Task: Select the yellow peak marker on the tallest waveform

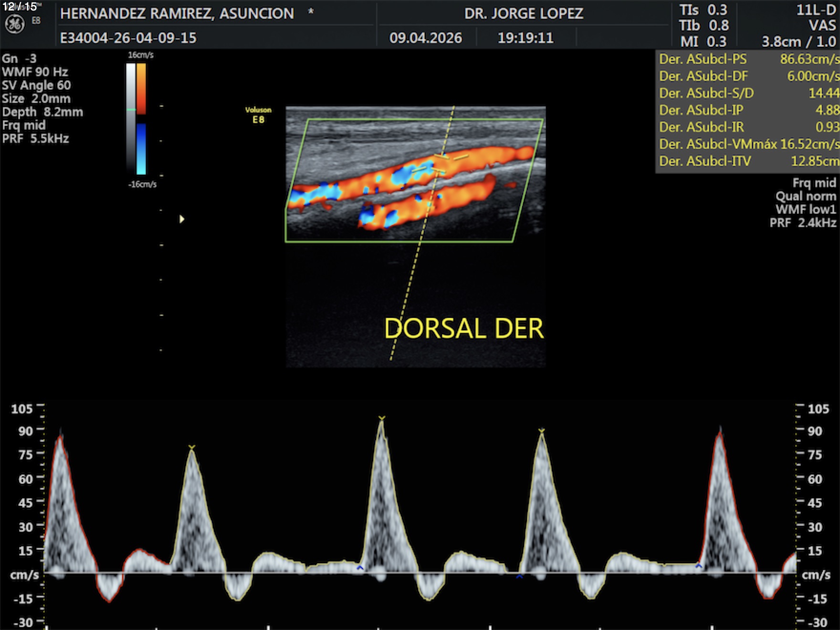Action: [381, 419]
